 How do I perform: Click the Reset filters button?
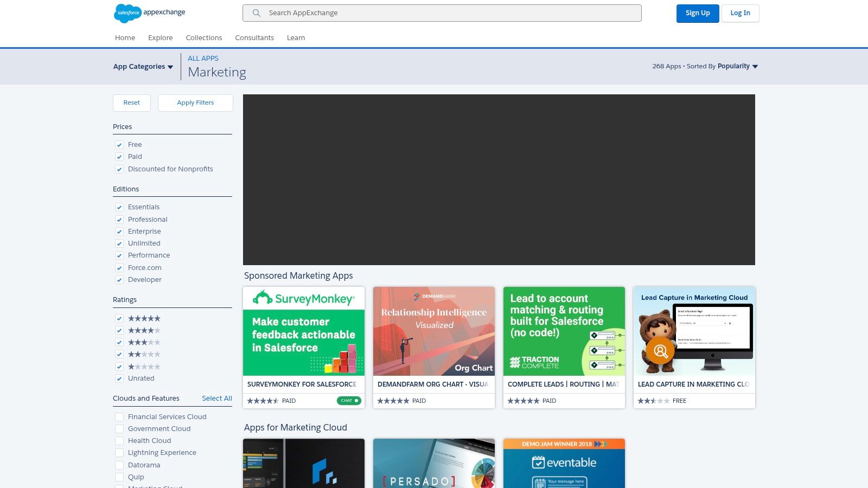(132, 103)
